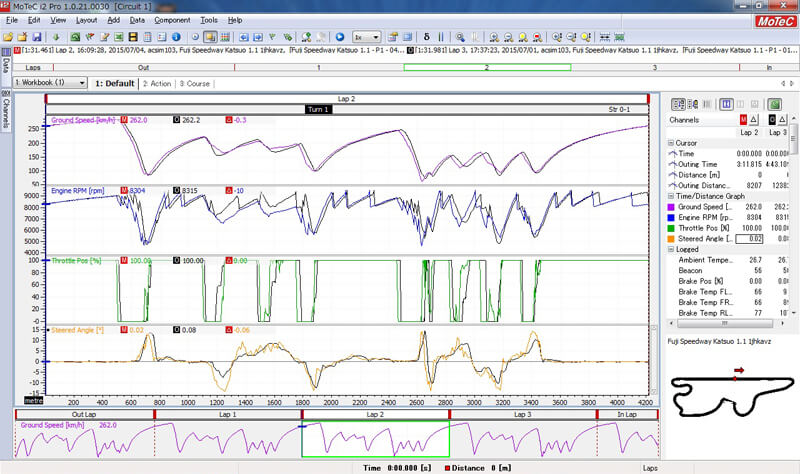Screen dimensions: 800x474
Task: Click the zoom in magnifier icon
Action: (x=494, y=37)
